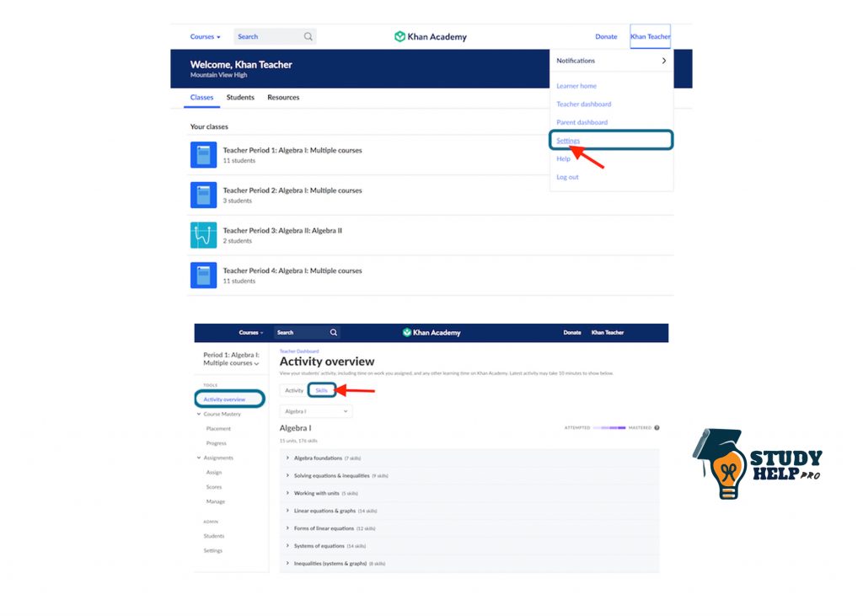This screenshot has width=863, height=616.
Task: Click search magnifier icon in top white header
Action: [x=308, y=36]
